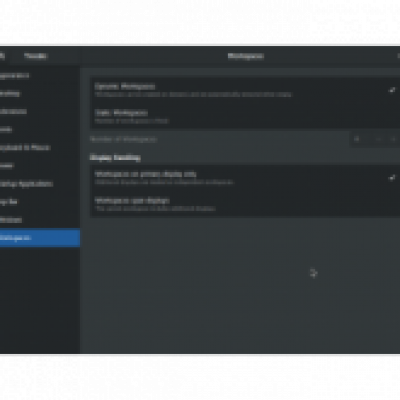Click the Number of Workspaces value field
This screenshot has width=400, height=400.
pos(361,139)
